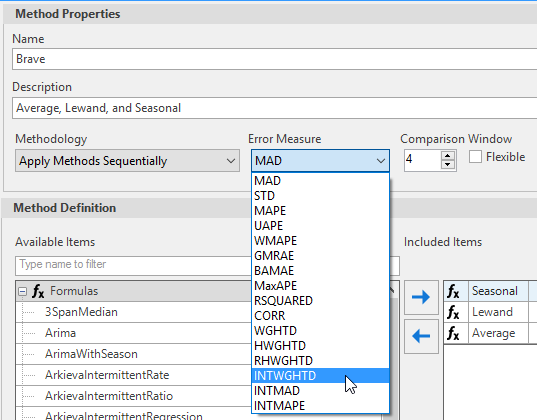Select ArkievaIntermittentRegression formula

[x=124, y=416]
